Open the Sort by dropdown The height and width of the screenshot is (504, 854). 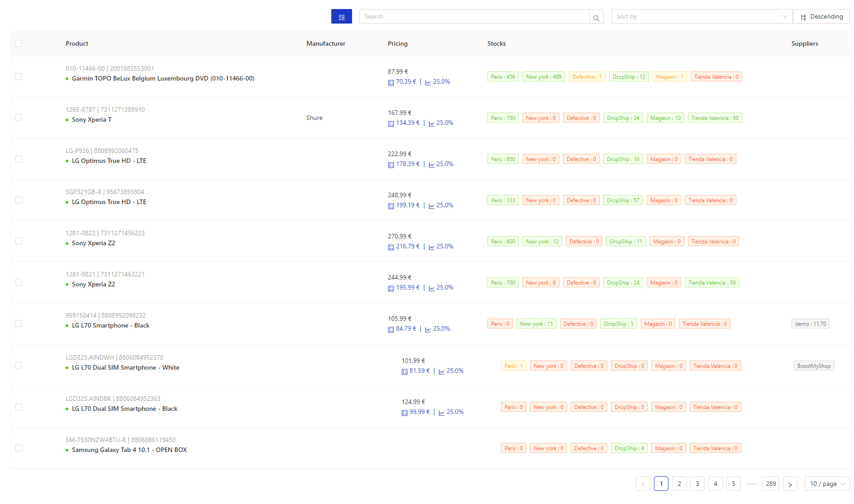click(701, 17)
